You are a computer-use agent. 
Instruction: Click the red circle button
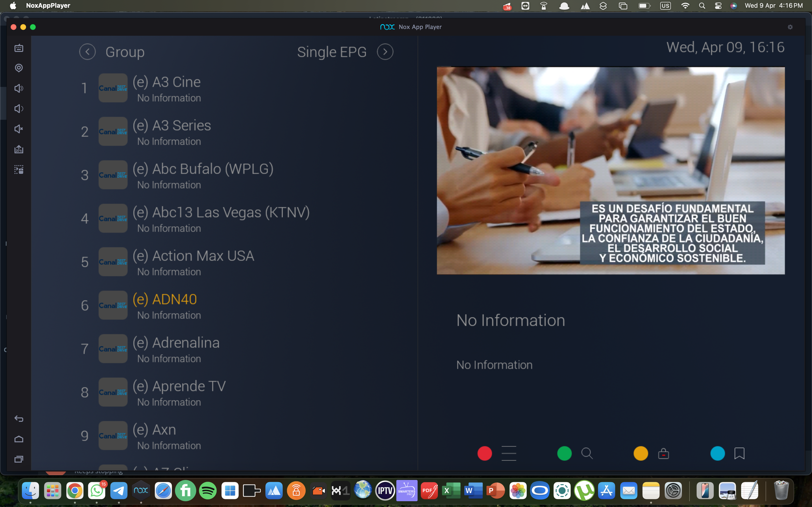pyautogui.click(x=485, y=453)
